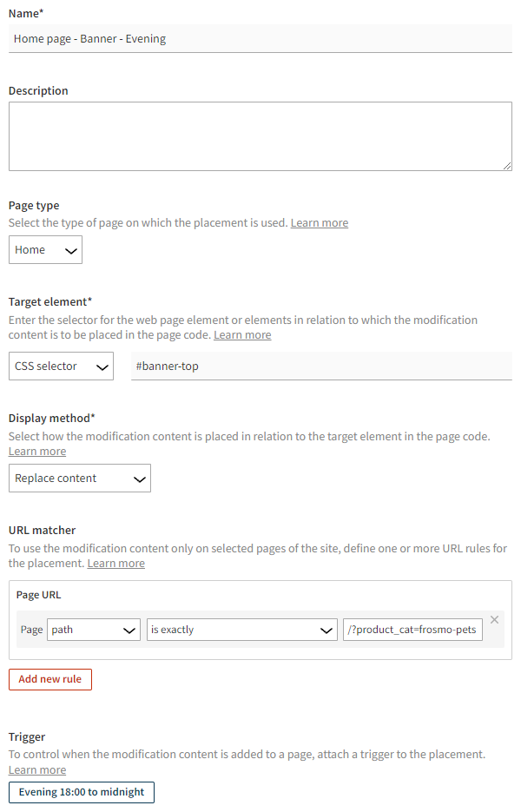Edit the URL value /?product_cat=frosmo-pets field

tap(412, 629)
